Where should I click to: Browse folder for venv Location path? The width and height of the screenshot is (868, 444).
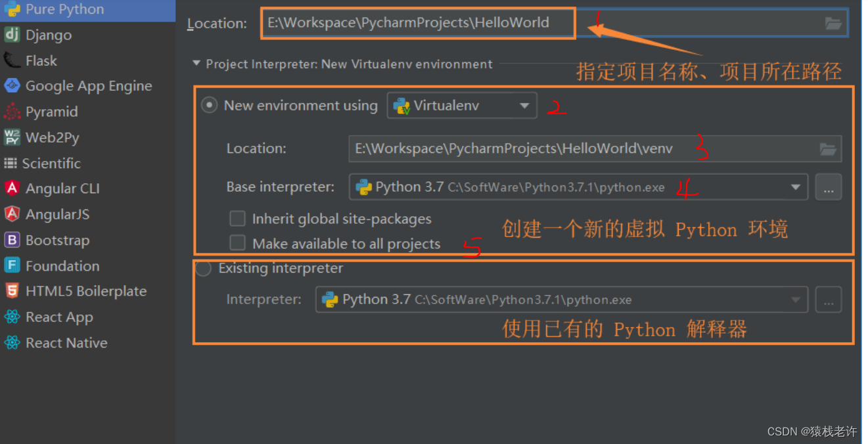click(828, 149)
